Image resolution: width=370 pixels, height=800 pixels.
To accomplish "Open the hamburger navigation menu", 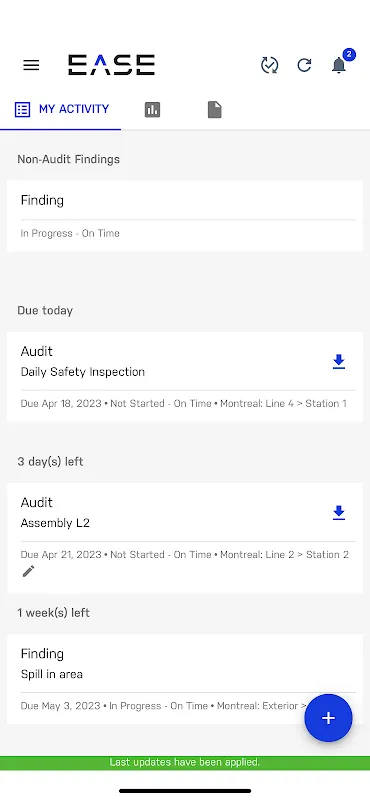I will tap(31, 65).
